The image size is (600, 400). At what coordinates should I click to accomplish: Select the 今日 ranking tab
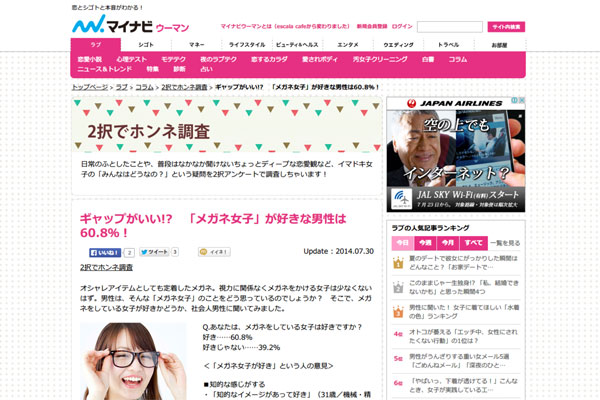pos(402,243)
